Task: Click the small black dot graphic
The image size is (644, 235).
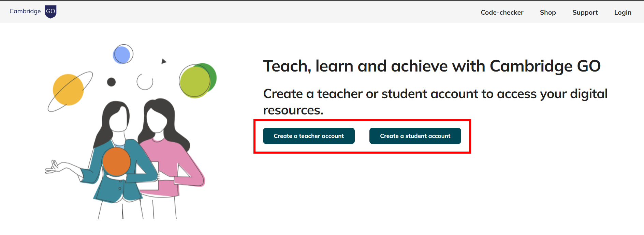Action: 111,81
